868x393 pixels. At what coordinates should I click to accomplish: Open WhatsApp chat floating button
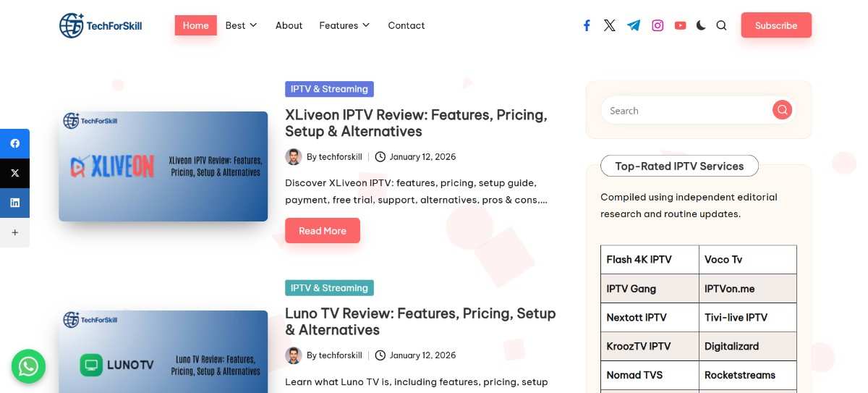click(x=28, y=366)
